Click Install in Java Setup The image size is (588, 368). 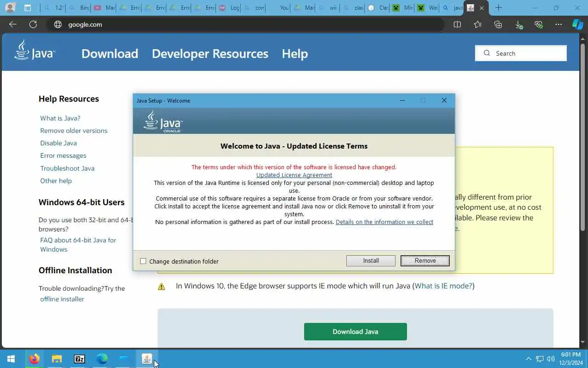[371, 261]
